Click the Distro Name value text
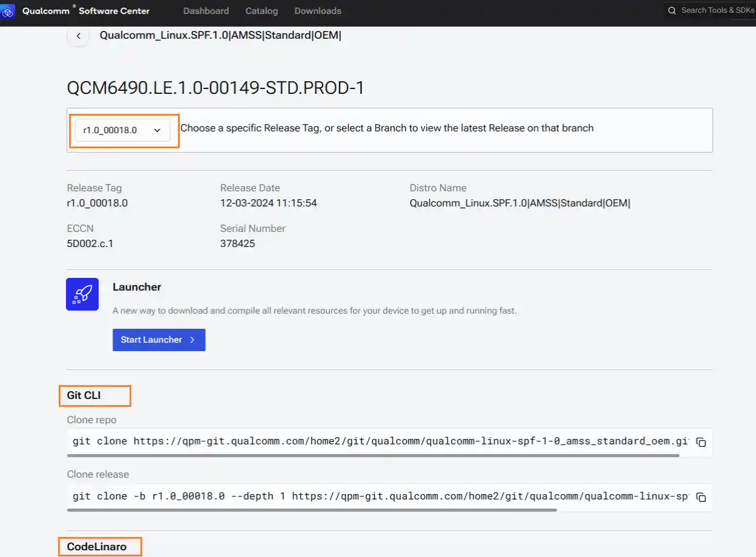This screenshot has width=756, height=557. pyautogui.click(x=520, y=203)
